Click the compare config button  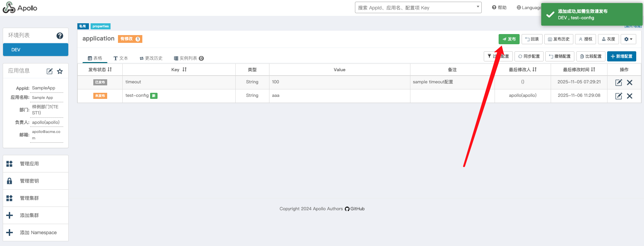[x=591, y=56]
